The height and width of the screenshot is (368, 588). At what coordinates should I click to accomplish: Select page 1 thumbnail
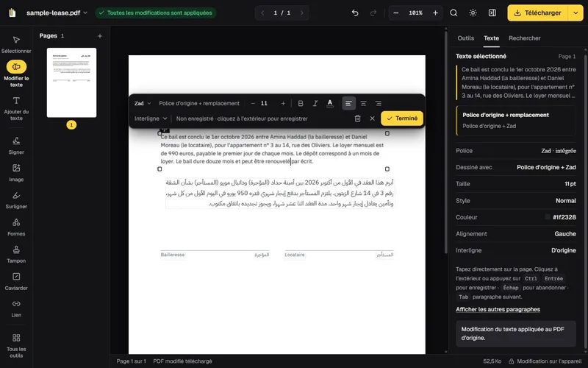(x=71, y=82)
